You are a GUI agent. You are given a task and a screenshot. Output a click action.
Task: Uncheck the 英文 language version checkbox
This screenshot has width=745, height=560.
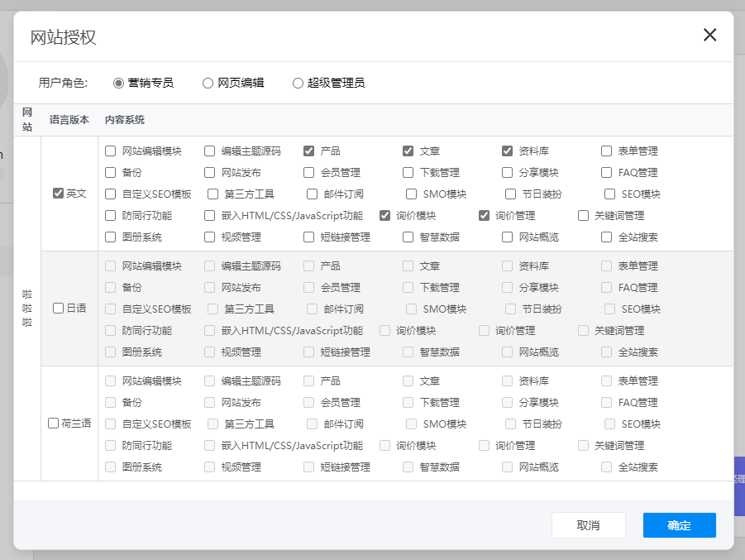58,193
